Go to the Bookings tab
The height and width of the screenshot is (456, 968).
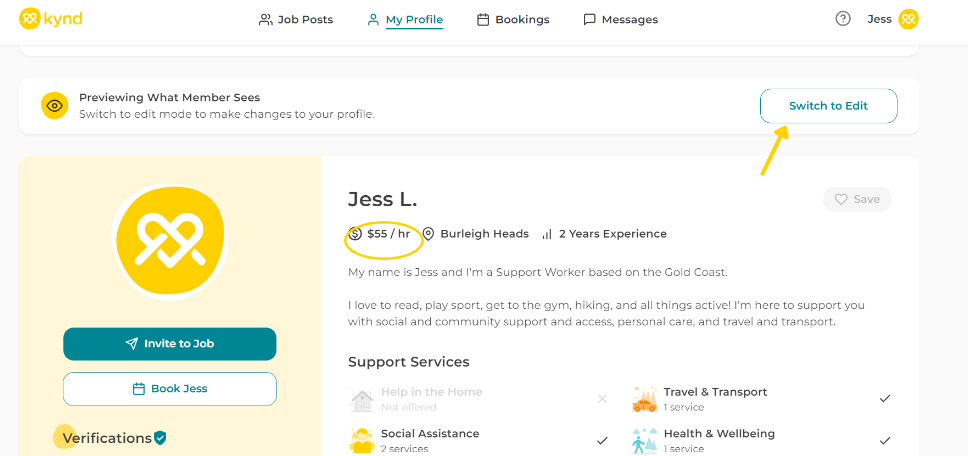tap(513, 19)
